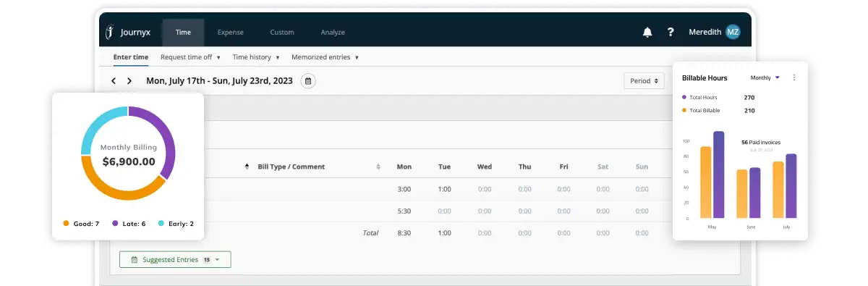Sort by Bill Type / Comment column arrows

click(378, 167)
